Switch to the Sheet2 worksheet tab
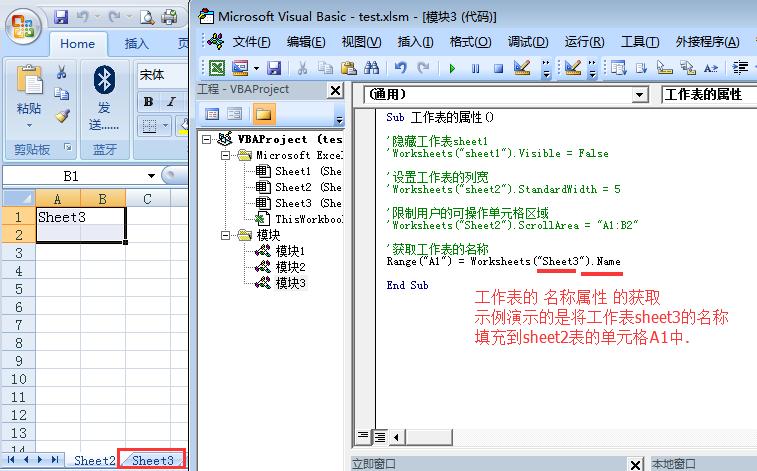Viewport: 757px width, 471px height. [x=94, y=460]
